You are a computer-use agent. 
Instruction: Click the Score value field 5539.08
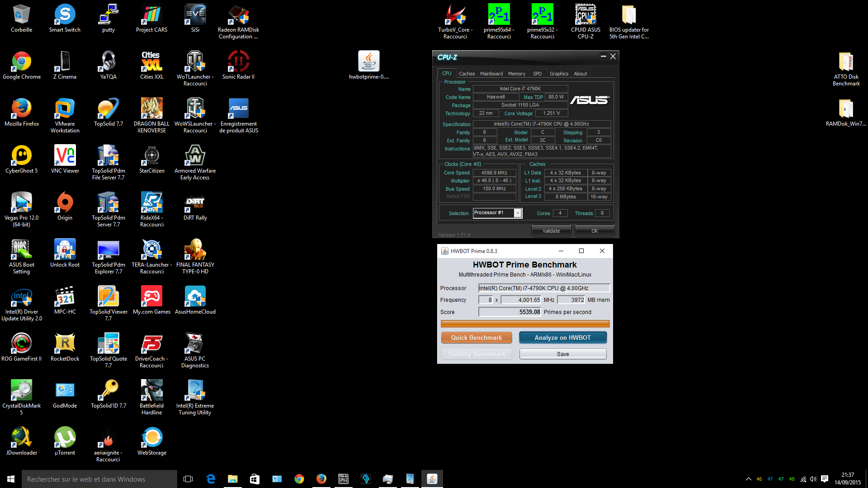(x=510, y=312)
